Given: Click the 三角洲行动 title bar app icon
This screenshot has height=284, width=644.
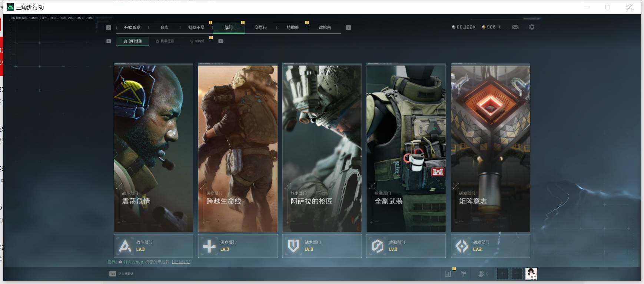Looking at the screenshot, I should click(x=10, y=7).
